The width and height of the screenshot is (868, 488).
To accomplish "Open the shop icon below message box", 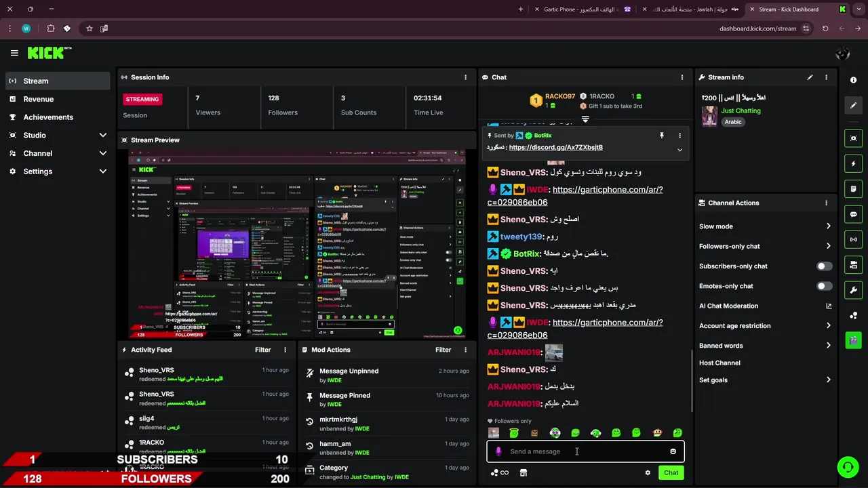I will click(523, 472).
